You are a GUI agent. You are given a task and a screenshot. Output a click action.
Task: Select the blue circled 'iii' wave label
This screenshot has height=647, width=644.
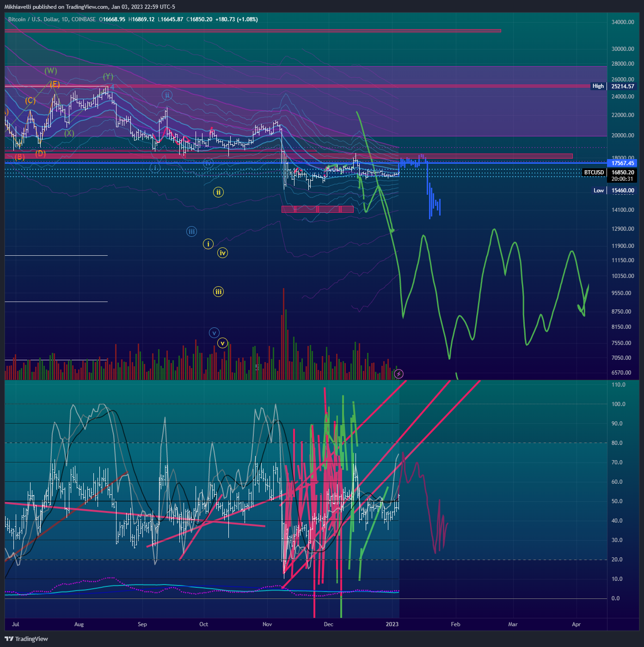[191, 232]
